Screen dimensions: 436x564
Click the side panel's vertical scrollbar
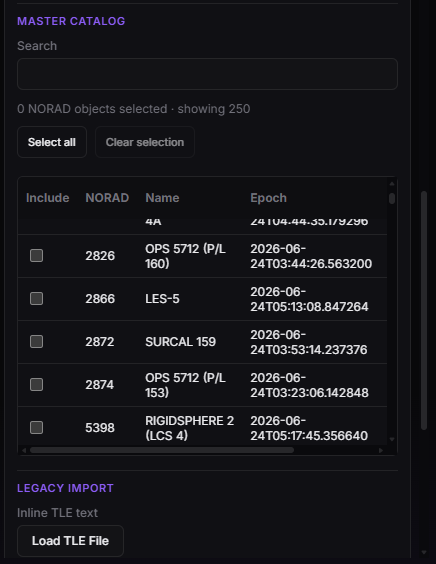pyautogui.click(x=424, y=310)
